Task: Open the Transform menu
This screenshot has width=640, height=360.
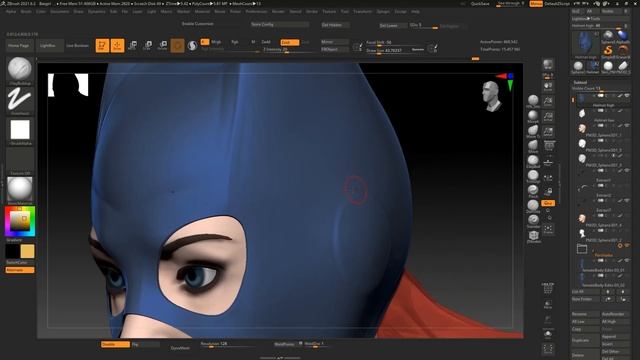Action: click(363, 11)
